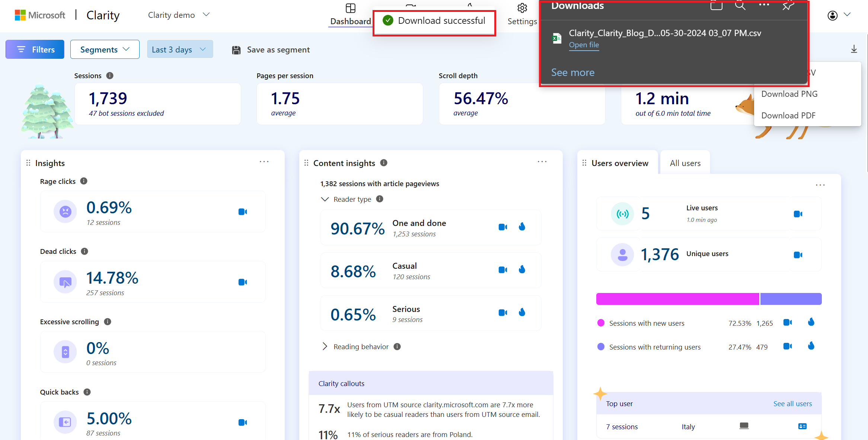Open the downloaded CSV file
The image size is (868, 440).
[584, 44]
